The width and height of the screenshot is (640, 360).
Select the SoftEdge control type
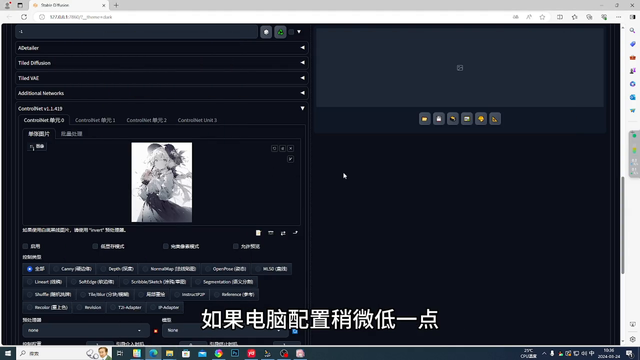point(93,282)
